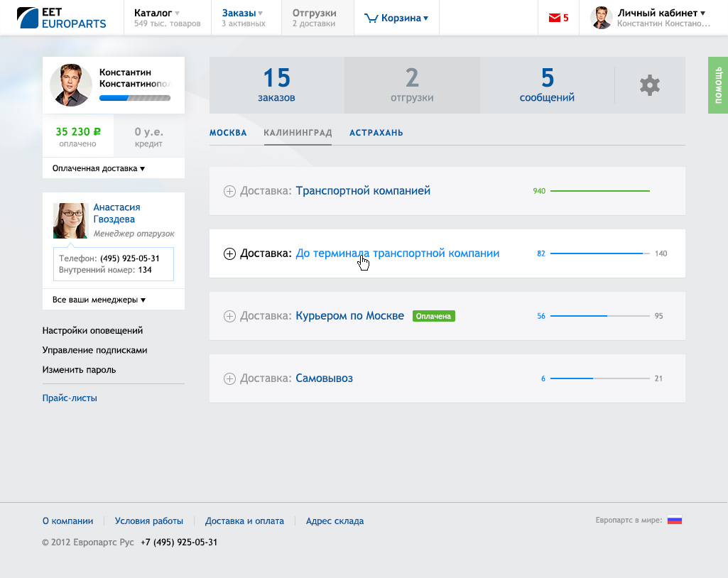Select the Russian flag icon
The height and width of the screenshot is (578, 728).
(674, 520)
